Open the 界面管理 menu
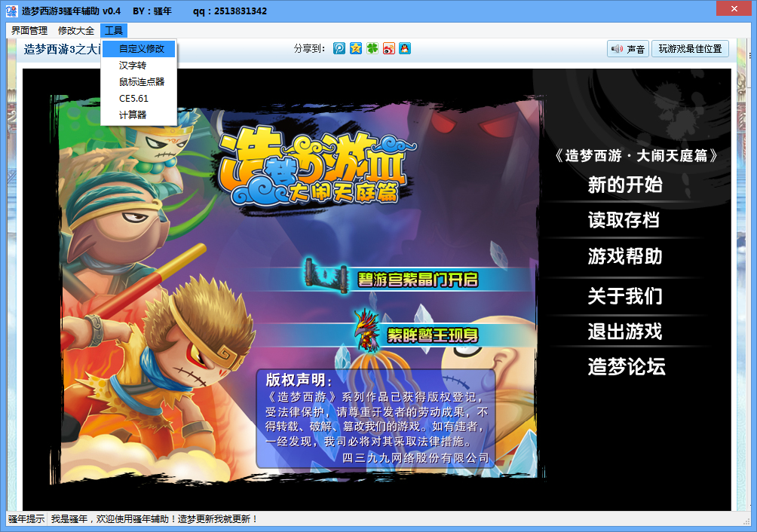Screen dimensions: 757x532 coord(29,30)
